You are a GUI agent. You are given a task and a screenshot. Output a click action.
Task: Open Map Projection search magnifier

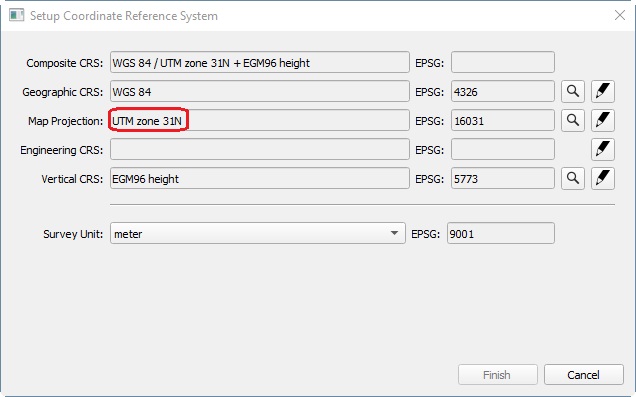573,120
